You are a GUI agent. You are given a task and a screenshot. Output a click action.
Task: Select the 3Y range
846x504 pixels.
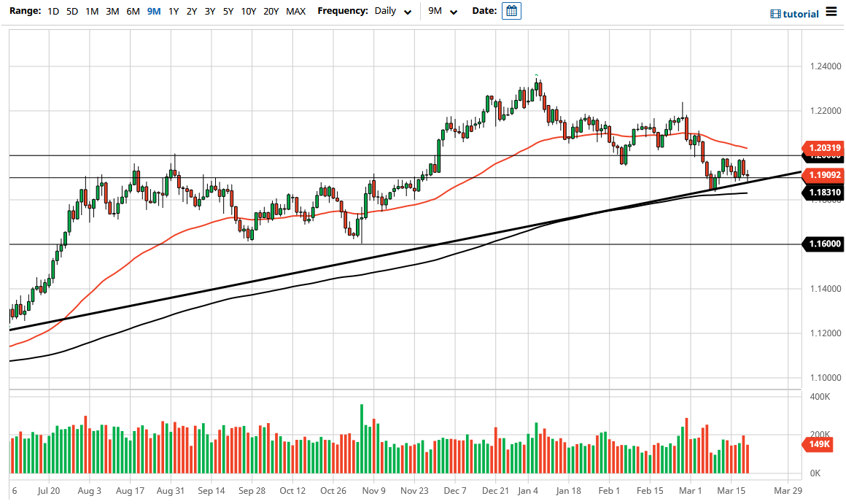(x=210, y=12)
